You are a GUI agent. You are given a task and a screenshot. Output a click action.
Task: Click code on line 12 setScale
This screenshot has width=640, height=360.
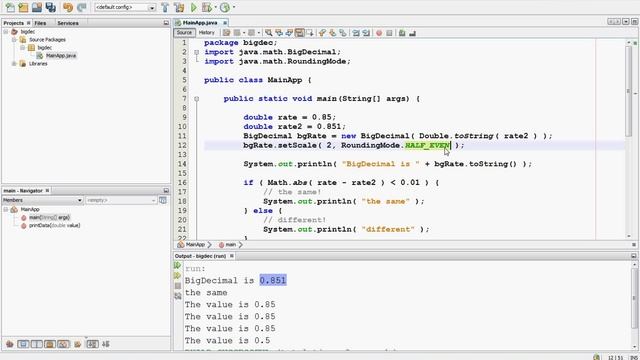(x=353, y=145)
